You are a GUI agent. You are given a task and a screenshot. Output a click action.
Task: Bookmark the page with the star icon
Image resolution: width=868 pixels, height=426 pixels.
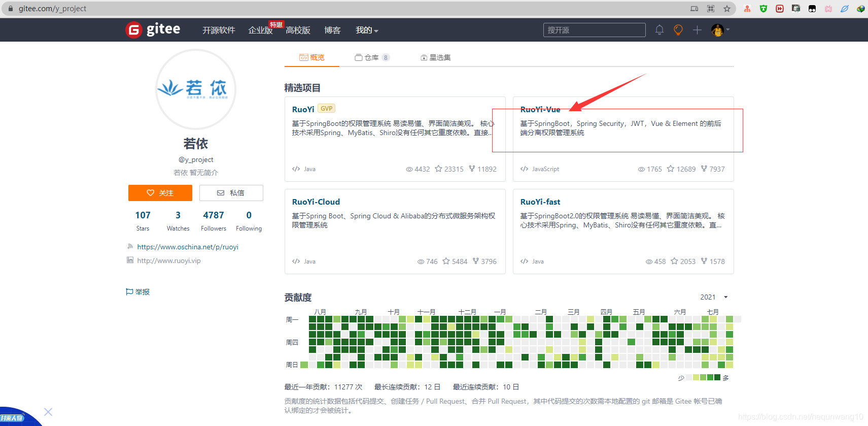pyautogui.click(x=727, y=9)
